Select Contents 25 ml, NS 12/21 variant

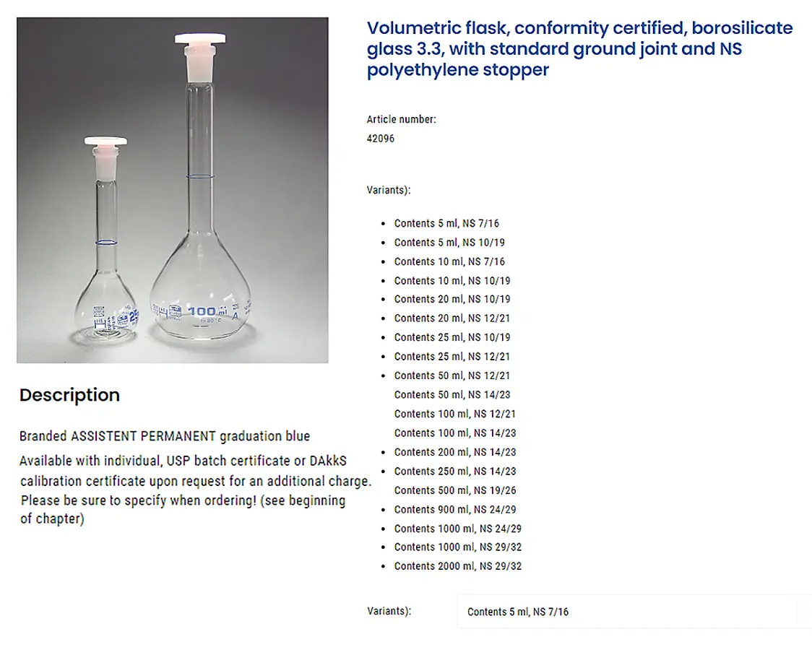pyautogui.click(x=452, y=356)
